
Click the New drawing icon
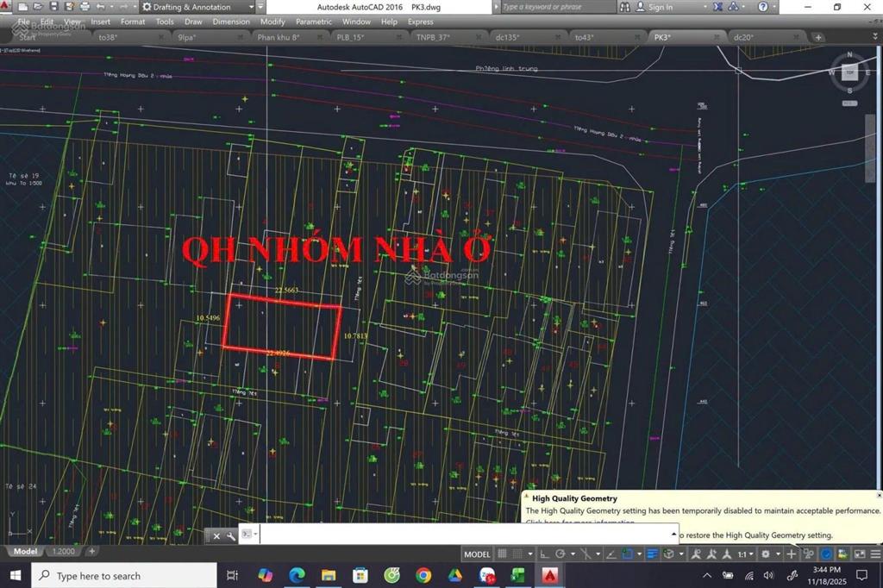tap(23, 7)
